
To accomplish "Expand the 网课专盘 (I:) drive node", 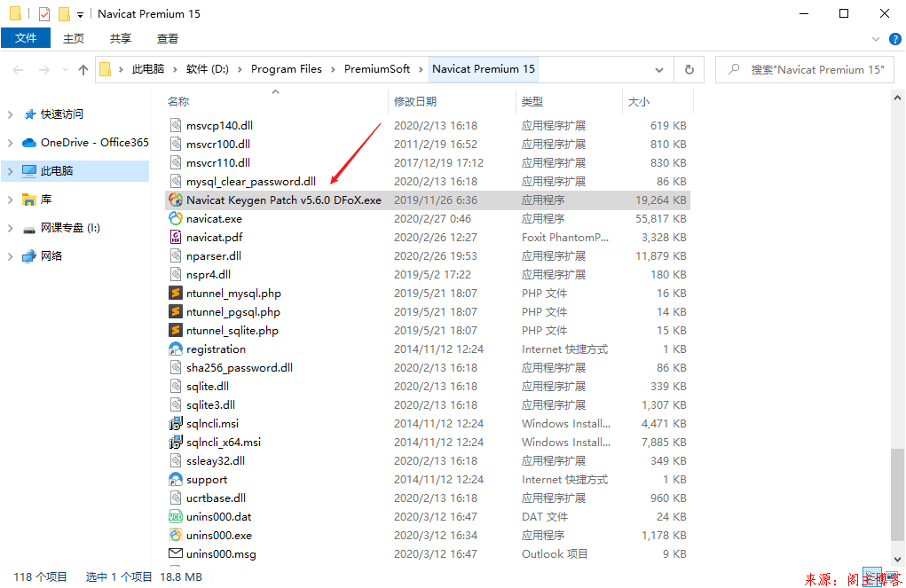I will tap(10, 228).
